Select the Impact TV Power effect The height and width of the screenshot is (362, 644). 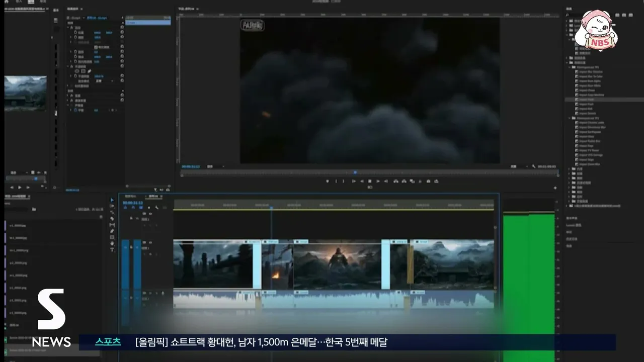pyautogui.click(x=589, y=150)
